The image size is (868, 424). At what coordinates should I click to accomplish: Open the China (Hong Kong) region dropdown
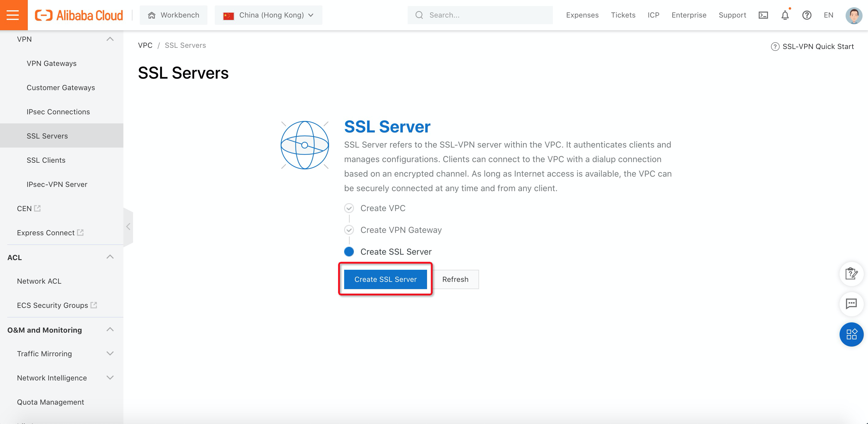tap(268, 15)
